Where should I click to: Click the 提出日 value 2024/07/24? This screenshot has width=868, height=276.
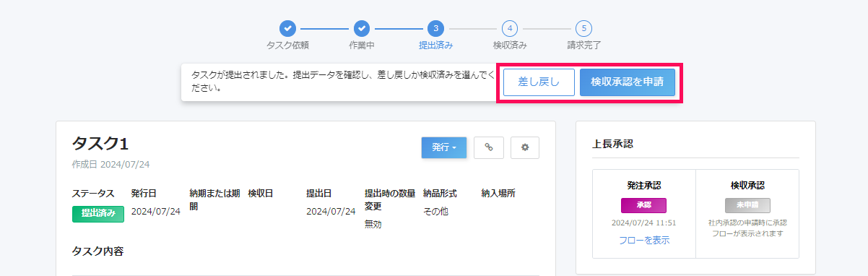click(x=331, y=211)
